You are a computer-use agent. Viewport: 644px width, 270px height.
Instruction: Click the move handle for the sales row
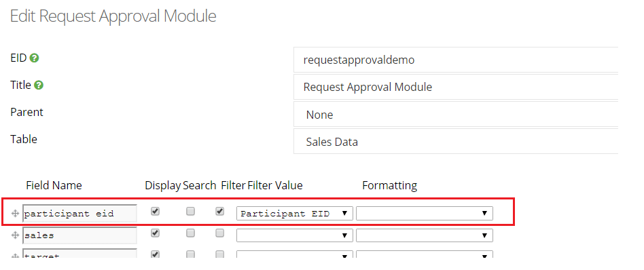click(15, 235)
